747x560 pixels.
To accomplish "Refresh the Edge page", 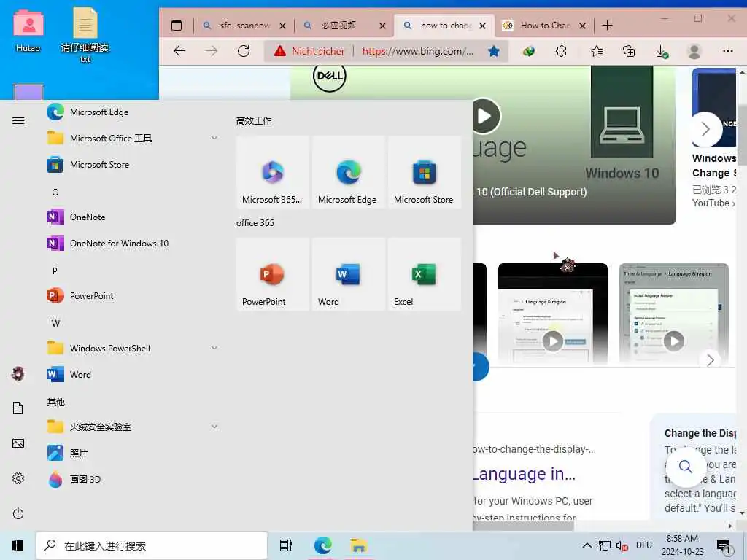I will (244, 51).
